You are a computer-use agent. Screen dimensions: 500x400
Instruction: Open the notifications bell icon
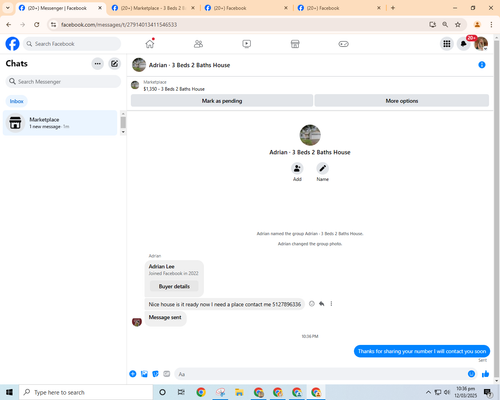pyautogui.click(x=463, y=44)
